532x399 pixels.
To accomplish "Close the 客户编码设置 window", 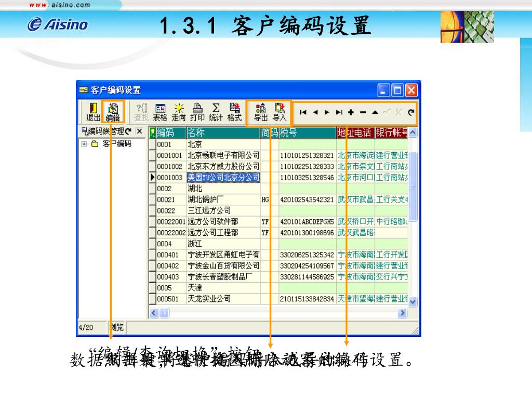I will pos(411,90).
